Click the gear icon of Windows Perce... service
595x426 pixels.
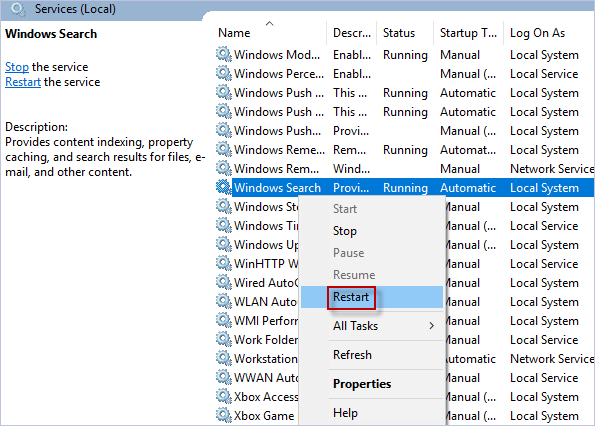point(224,74)
